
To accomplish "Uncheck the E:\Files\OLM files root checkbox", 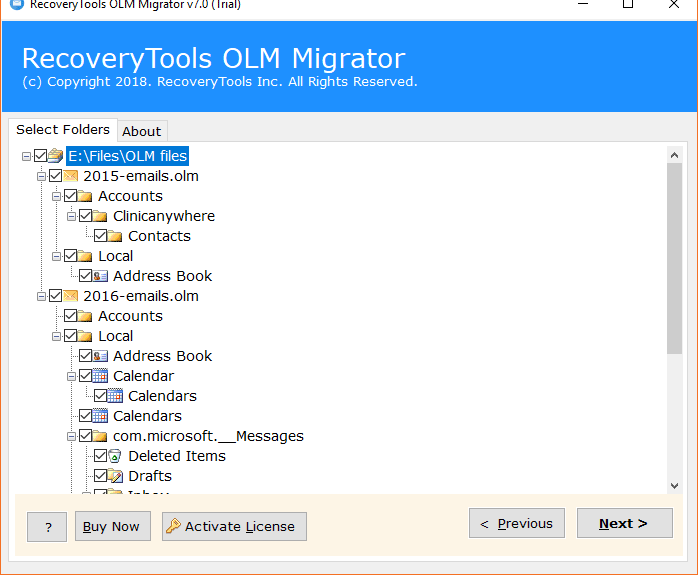I will point(41,156).
